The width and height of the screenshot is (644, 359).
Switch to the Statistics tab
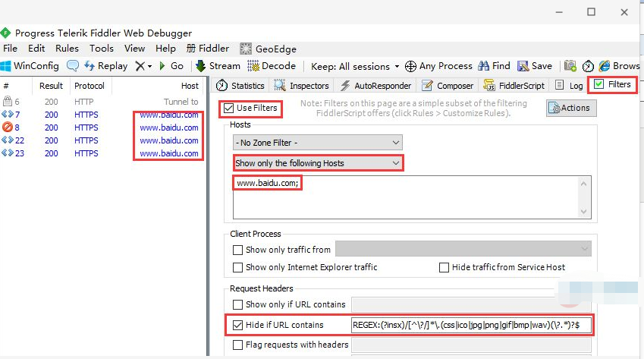tap(240, 86)
